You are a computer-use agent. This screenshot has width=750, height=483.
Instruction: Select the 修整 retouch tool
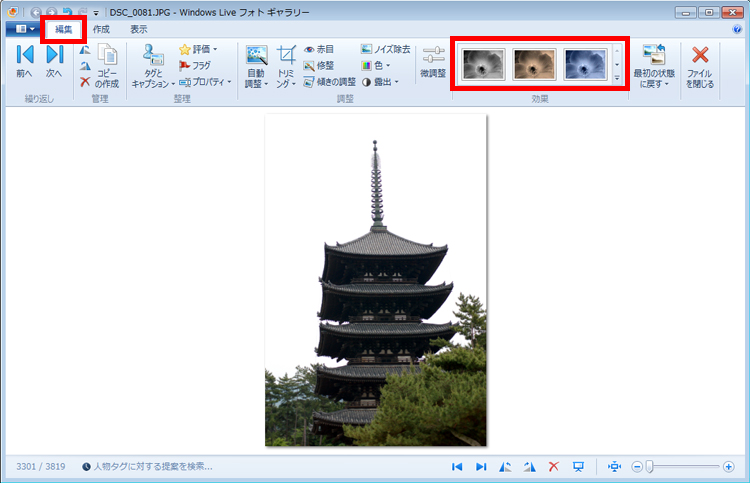(319, 66)
